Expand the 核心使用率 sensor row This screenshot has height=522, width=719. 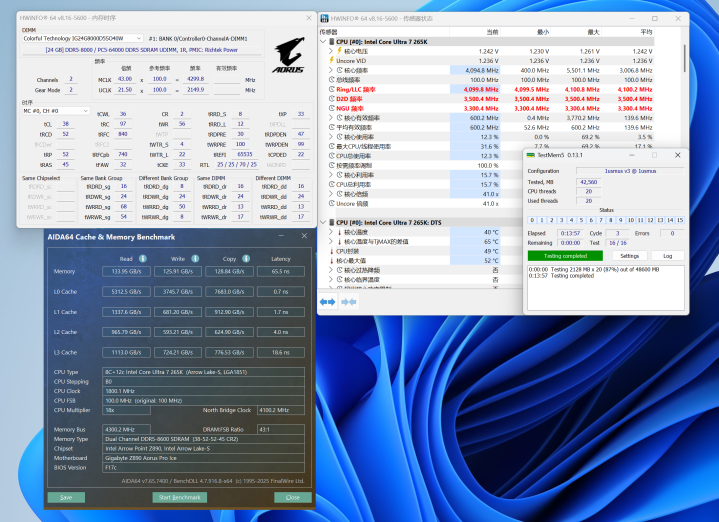(331, 137)
